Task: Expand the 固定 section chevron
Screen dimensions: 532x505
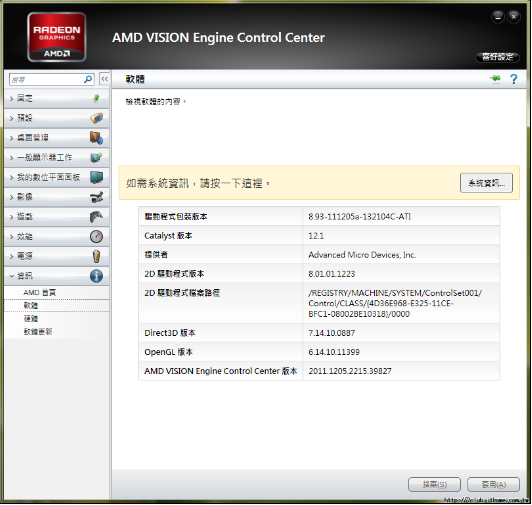Action: click(12, 99)
